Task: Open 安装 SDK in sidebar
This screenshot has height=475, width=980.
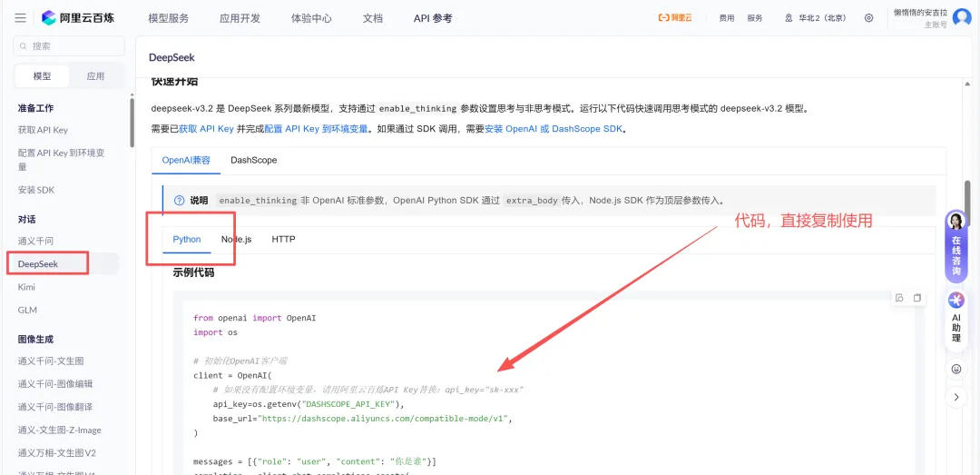Action: tap(36, 190)
